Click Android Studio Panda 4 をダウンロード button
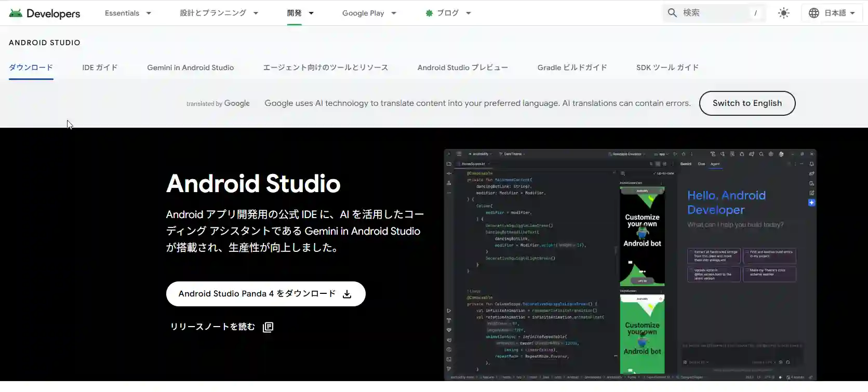This screenshot has width=868, height=392. 266,294
